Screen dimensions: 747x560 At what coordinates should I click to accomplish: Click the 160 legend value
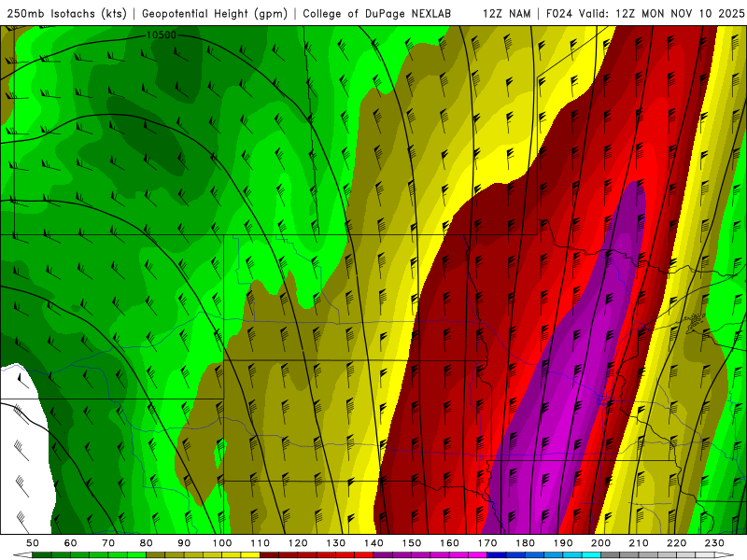(x=449, y=543)
